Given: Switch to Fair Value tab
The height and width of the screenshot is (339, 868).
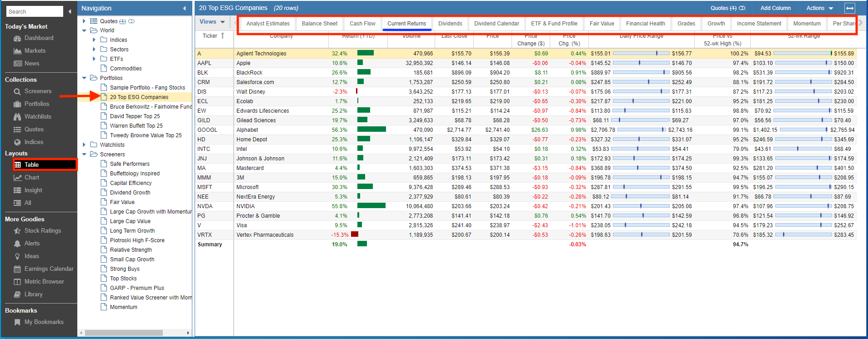Looking at the screenshot, I should [x=602, y=24].
